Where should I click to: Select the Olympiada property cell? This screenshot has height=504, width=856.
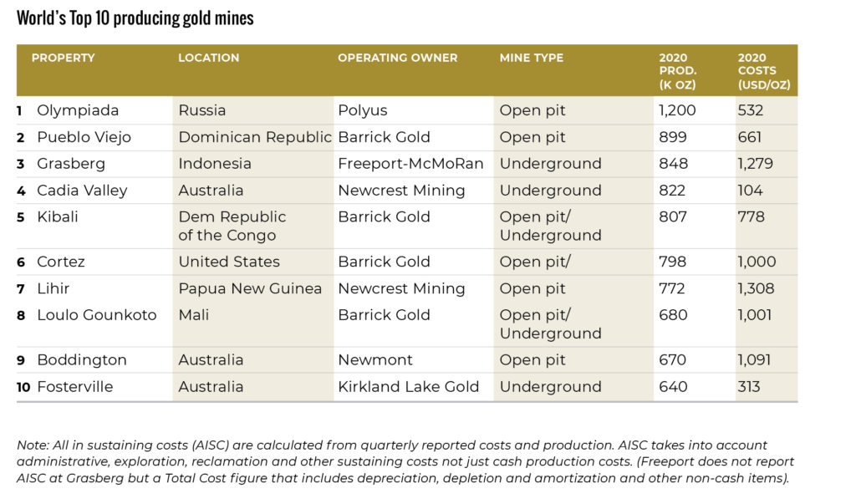[78, 110]
